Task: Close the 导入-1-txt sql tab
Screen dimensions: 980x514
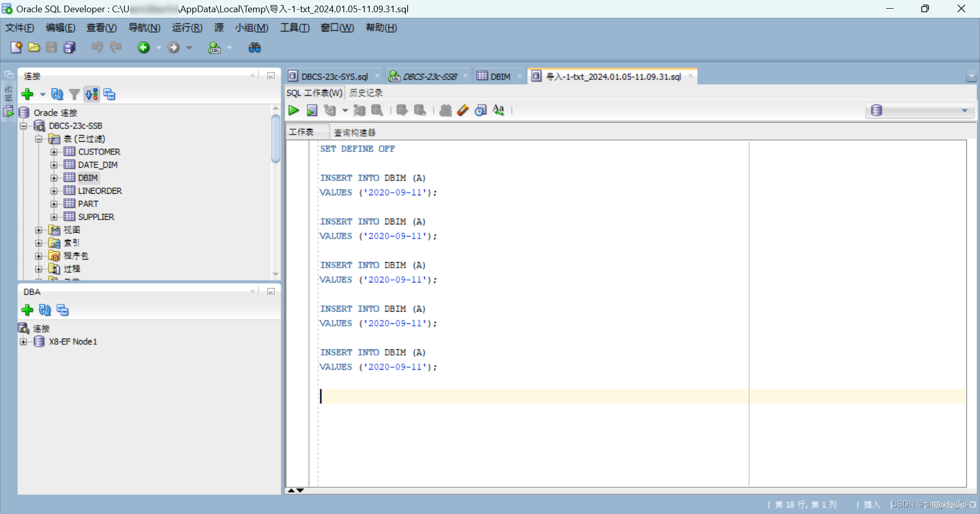Action: click(690, 76)
